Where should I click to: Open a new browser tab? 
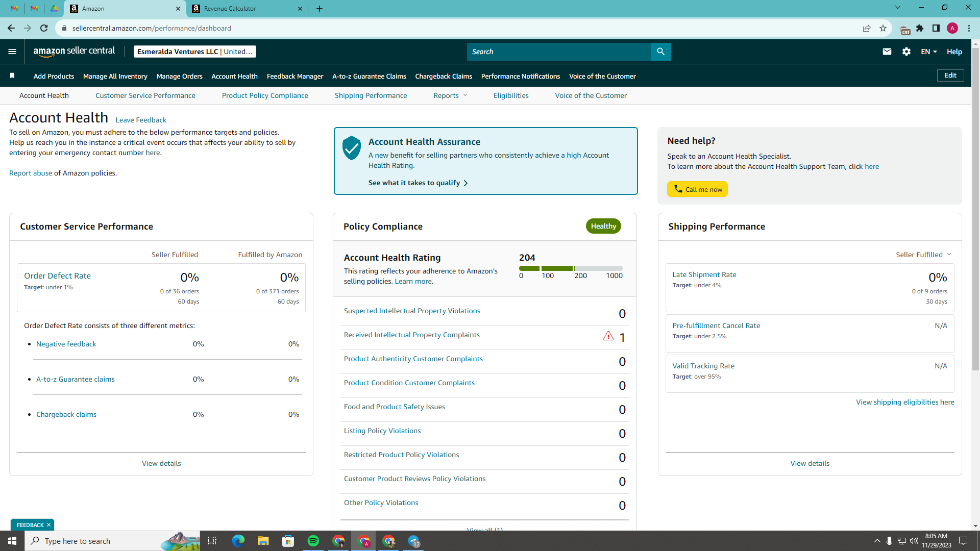tap(320, 9)
